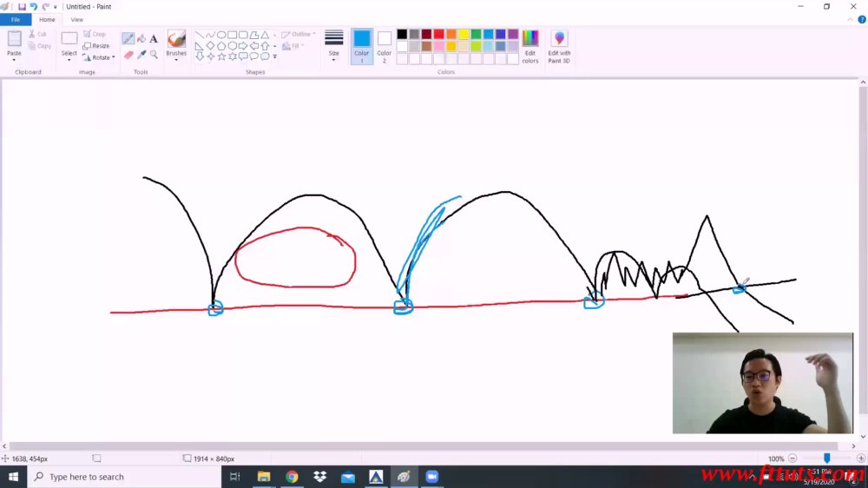Open the shape Outline dropdown
Screen dimensions: 868x488
(x=299, y=35)
